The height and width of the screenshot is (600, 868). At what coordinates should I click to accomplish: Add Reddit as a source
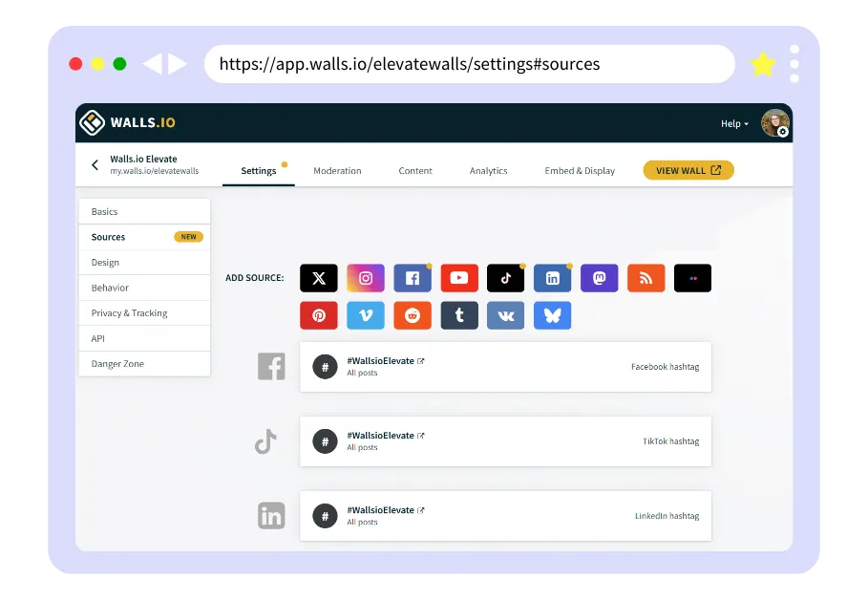pyautogui.click(x=413, y=315)
